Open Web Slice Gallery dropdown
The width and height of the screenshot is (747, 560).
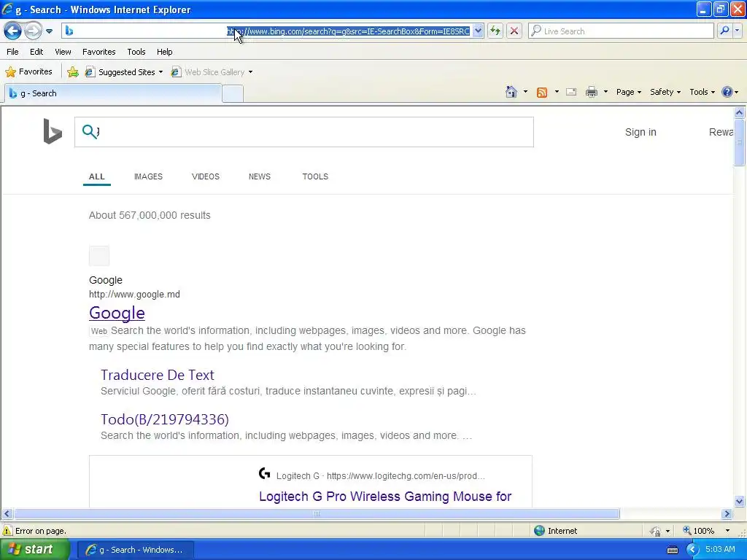tap(212, 72)
